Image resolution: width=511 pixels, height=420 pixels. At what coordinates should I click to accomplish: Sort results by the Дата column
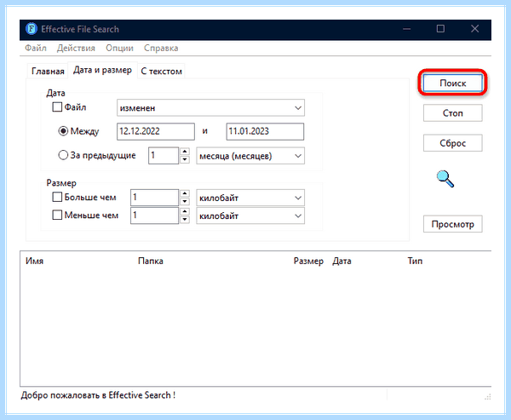(x=342, y=261)
